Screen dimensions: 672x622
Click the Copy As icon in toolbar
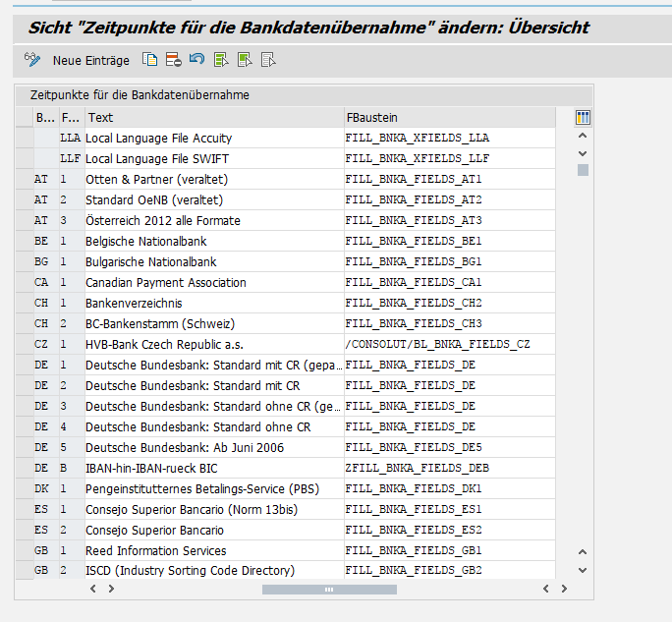click(150, 60)
